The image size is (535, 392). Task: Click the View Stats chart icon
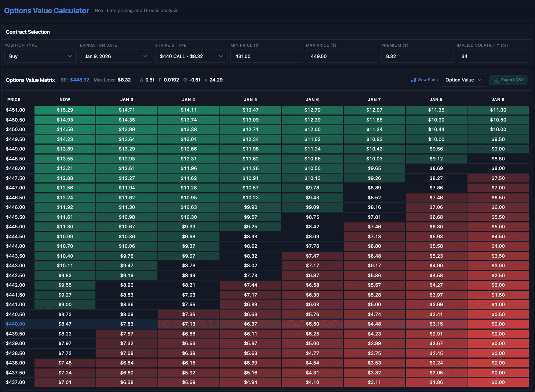(414, 80)
